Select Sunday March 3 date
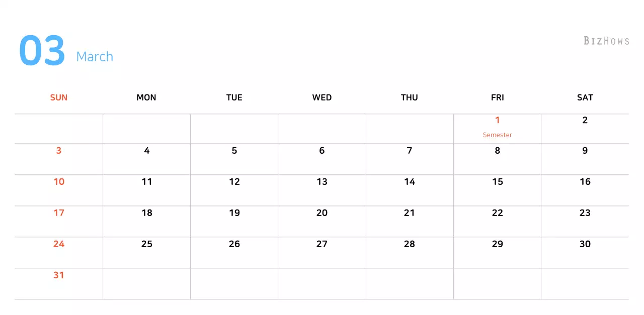The width and height of the screenshot is (644, 315). [59, 151]
